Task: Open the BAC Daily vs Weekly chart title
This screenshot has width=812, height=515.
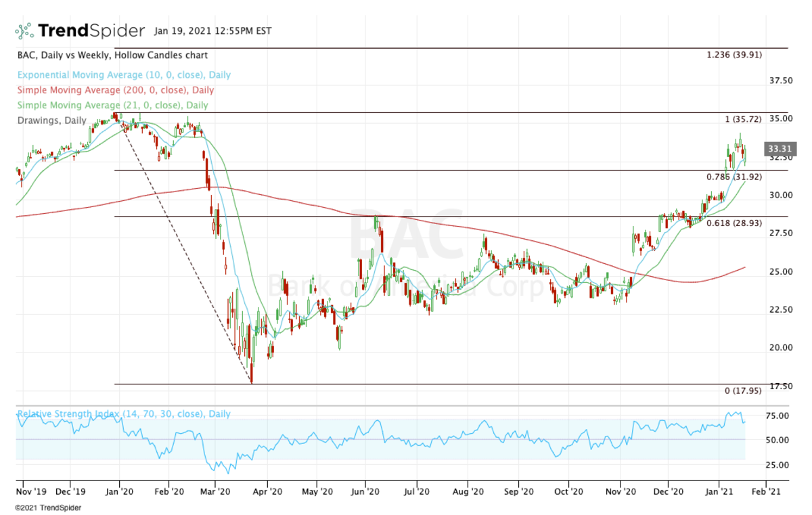Action: [x=112, y=55]
